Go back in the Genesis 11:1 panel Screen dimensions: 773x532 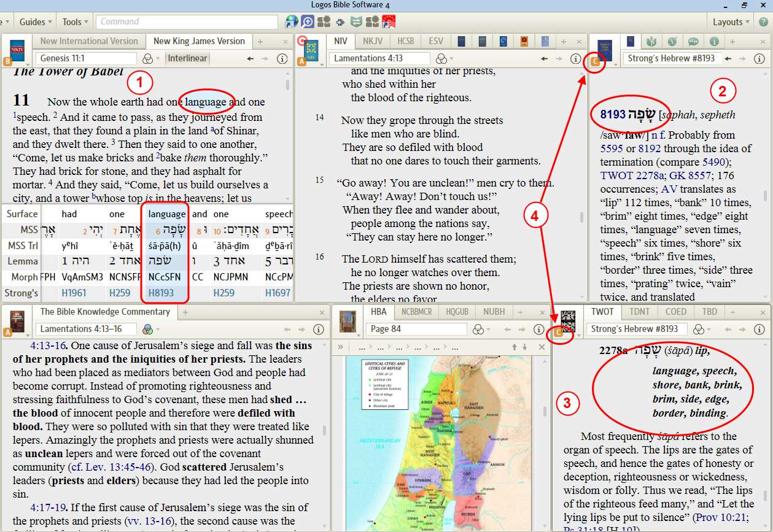pyautogui.click(x=250, y=59)
